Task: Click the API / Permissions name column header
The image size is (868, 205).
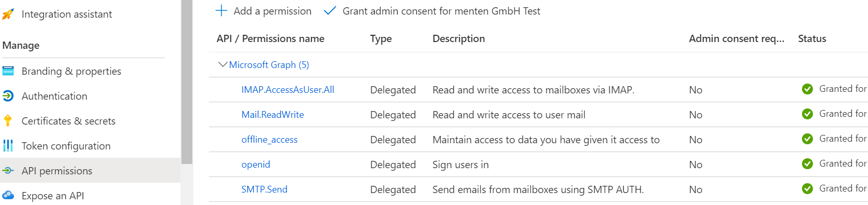Action: 270,38
